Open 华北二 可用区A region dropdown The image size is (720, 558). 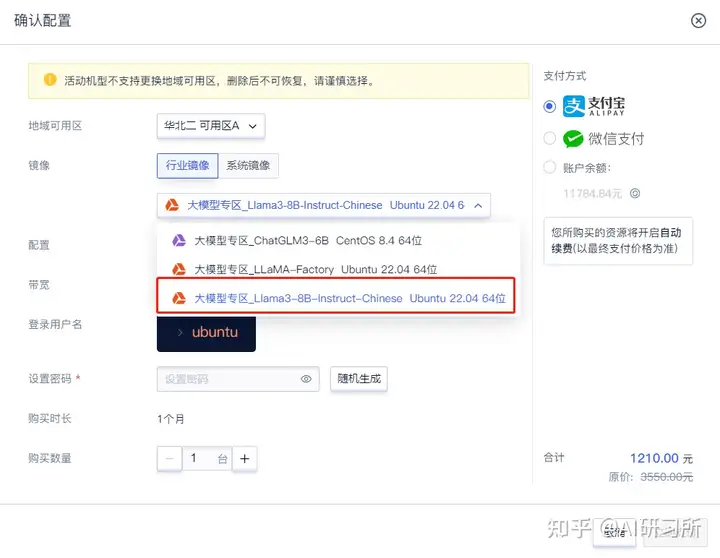pos(211,126)
